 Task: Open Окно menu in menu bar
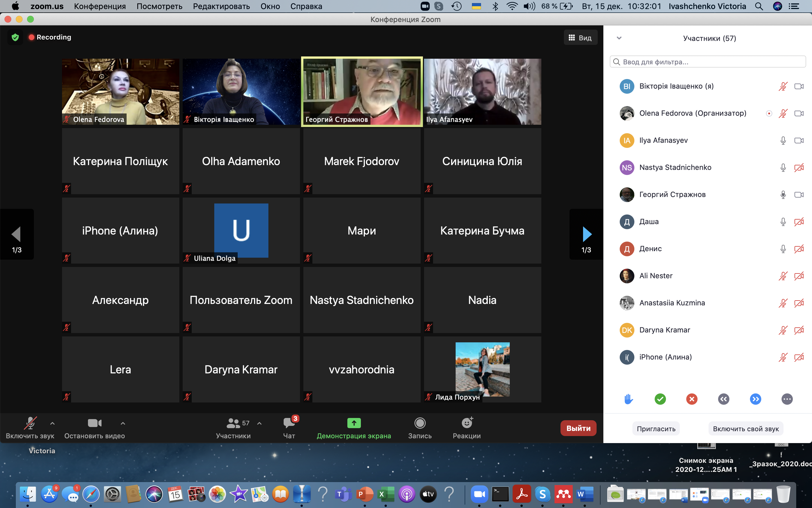pyautogui.click(x=270, y=6)
